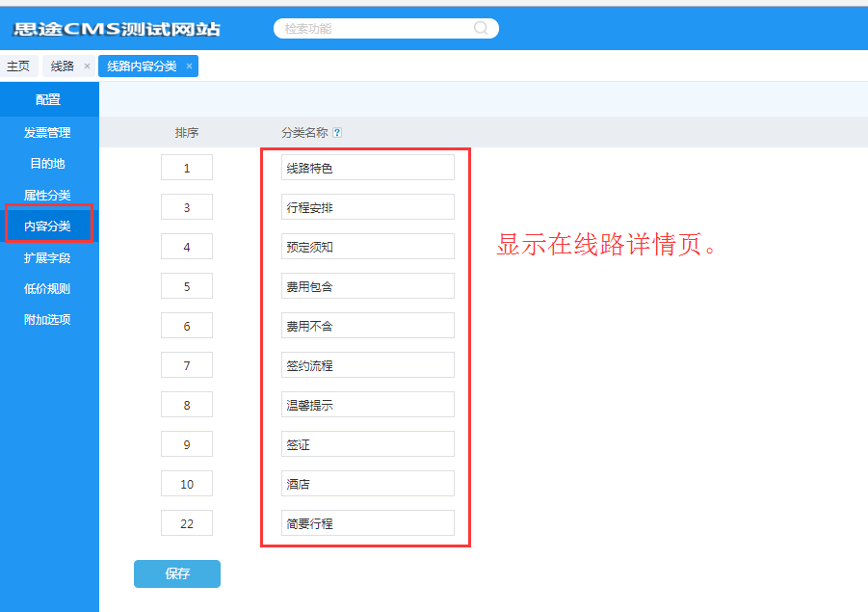Close the 线路 tab

pos(87,67)
